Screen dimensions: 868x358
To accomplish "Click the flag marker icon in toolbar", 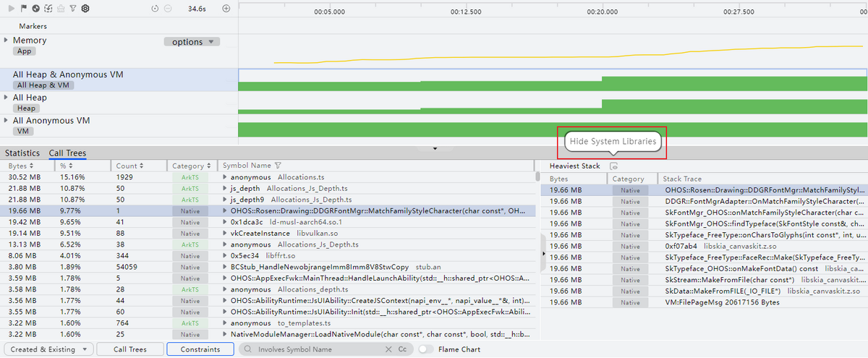I will (23, 9).
